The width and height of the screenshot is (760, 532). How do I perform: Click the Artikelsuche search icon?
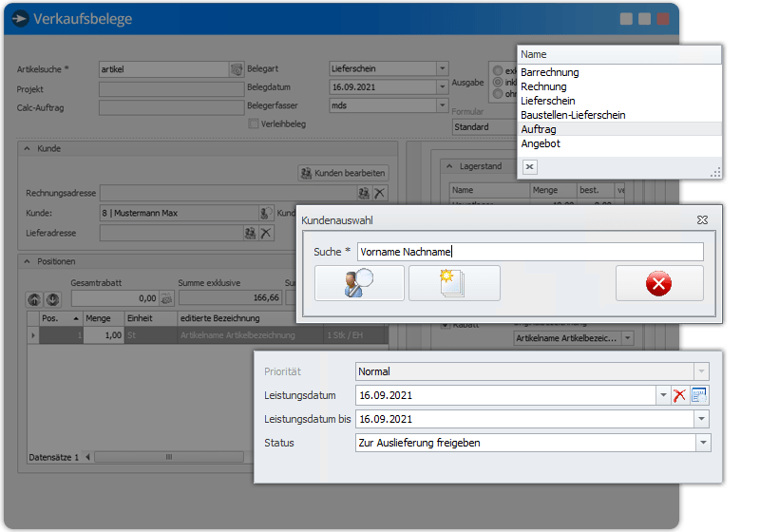tap(237, 69)
